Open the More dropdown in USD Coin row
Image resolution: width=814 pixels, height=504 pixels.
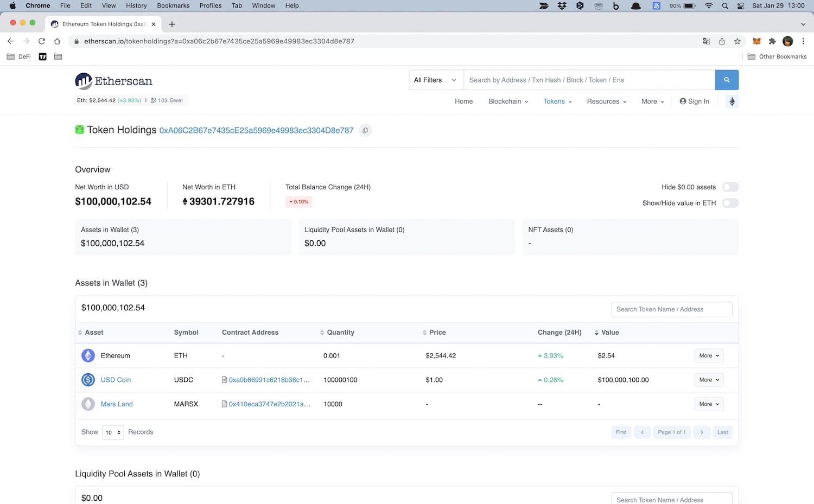click(709, 380)
